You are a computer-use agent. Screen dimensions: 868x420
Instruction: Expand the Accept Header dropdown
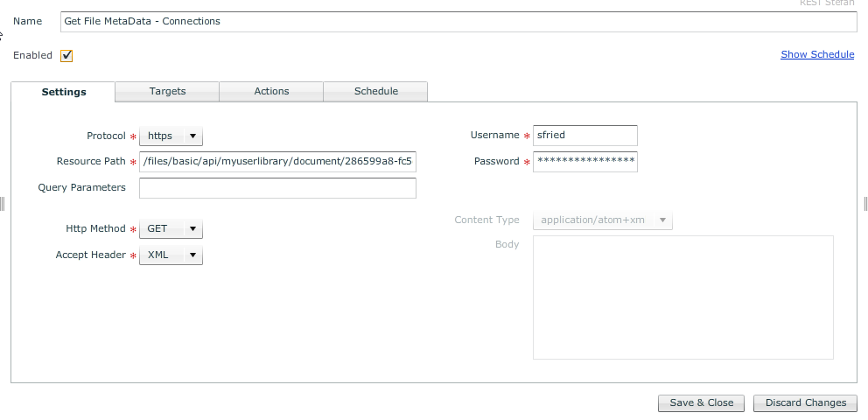tap(171, 255)
